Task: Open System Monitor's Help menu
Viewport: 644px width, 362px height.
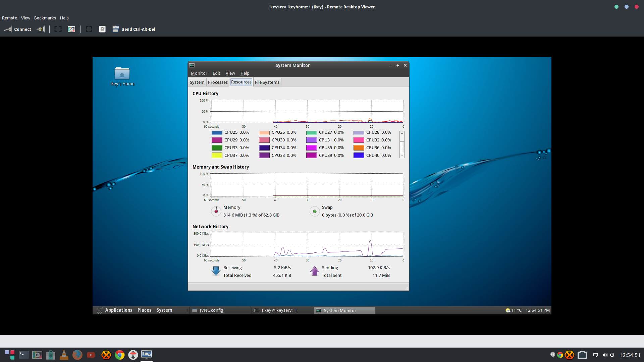Action: coord(245,73)
